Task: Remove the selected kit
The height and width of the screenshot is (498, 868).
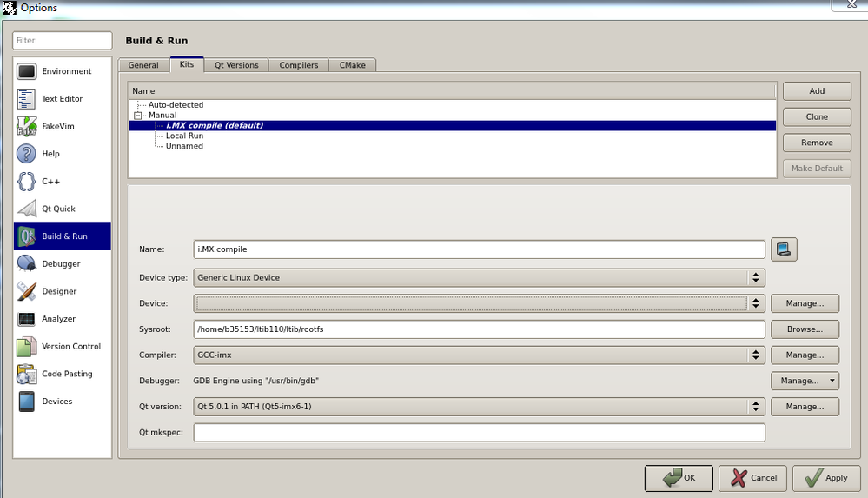Action: [x=817, y=143]
